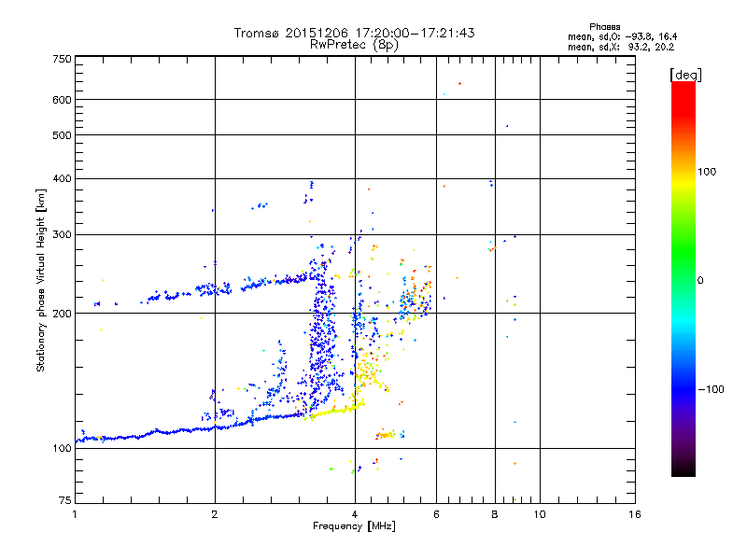The image size is (747, 560).
Task: Click the 'mean, sd,X: 93.2, 20.2' line
Action: [x=621, y=48]
